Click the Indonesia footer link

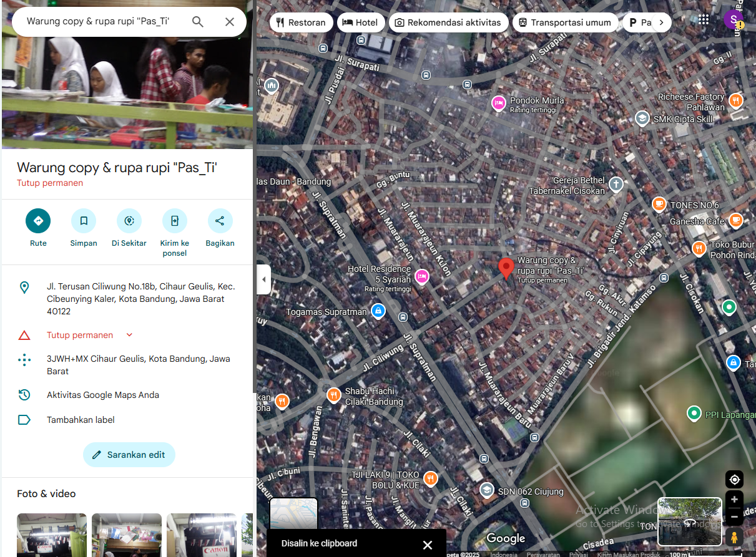504,554
